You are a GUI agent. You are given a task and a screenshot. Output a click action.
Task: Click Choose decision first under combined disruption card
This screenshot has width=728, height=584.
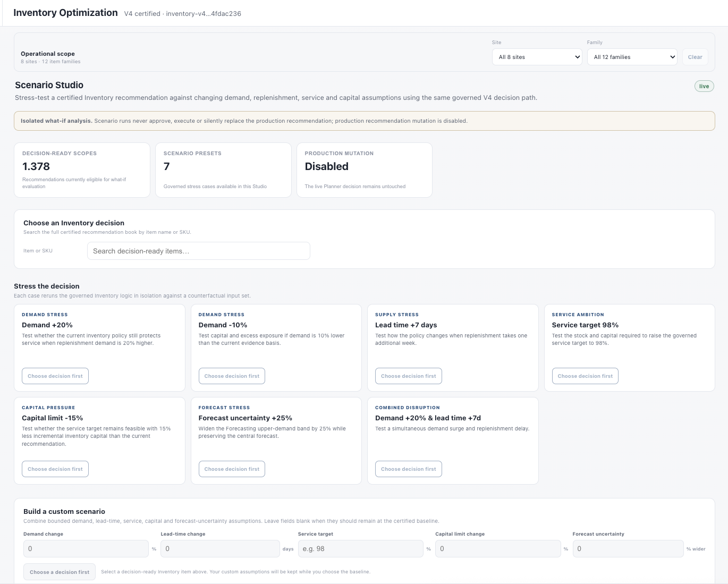tap(409, 469)
